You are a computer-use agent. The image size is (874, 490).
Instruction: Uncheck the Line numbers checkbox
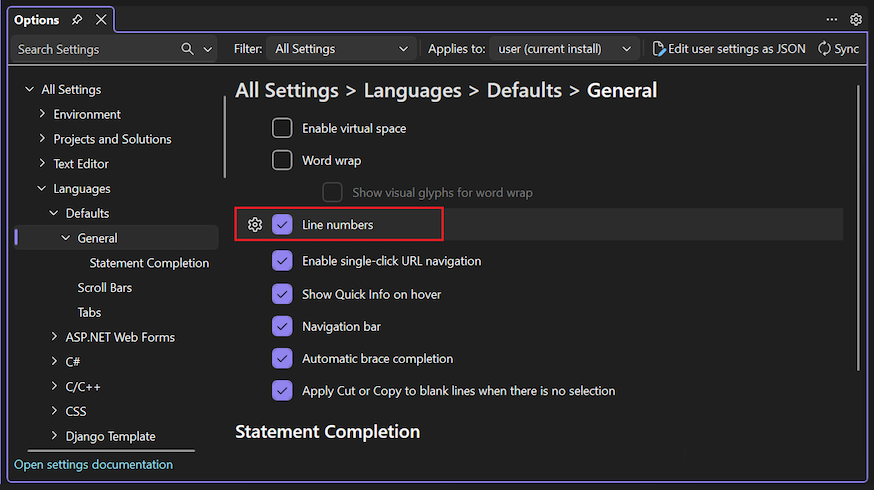coord(282,225)
